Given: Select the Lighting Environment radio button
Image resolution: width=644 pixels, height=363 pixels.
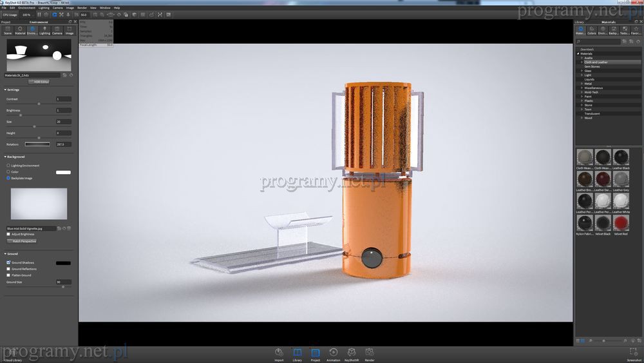Looking at the screenshot, I should 8,166.
